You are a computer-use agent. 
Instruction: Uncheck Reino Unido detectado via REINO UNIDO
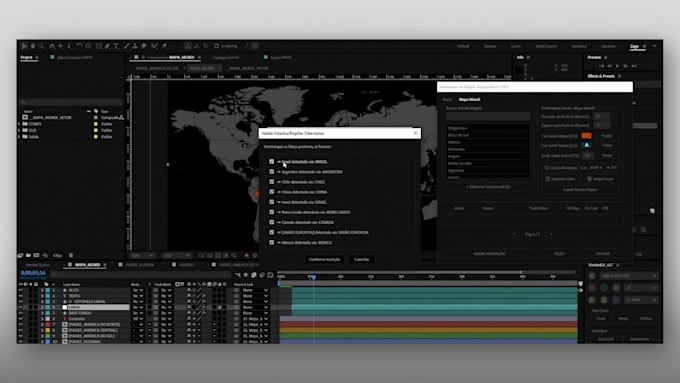pos(271,212)
